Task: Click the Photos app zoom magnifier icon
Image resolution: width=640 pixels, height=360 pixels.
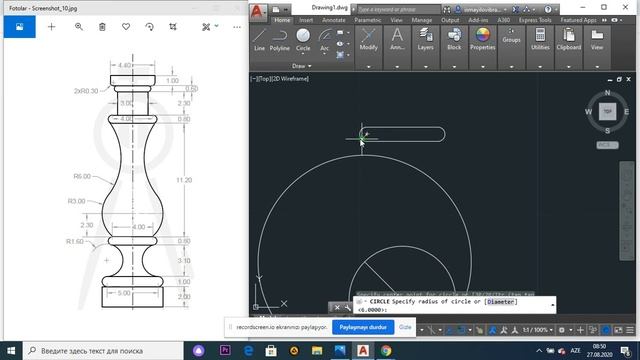Action: (x=79, y=27)
